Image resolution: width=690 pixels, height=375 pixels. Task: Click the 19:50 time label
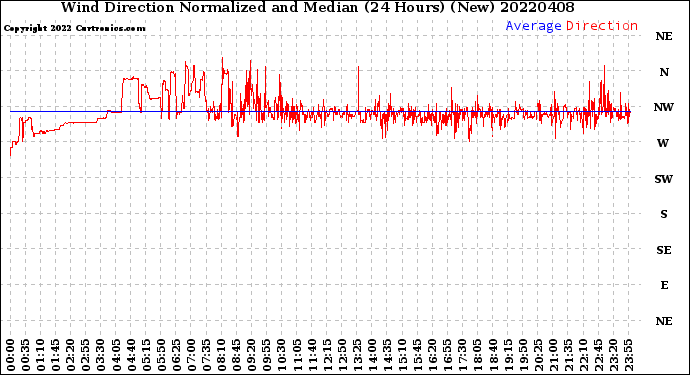(523, 355)
